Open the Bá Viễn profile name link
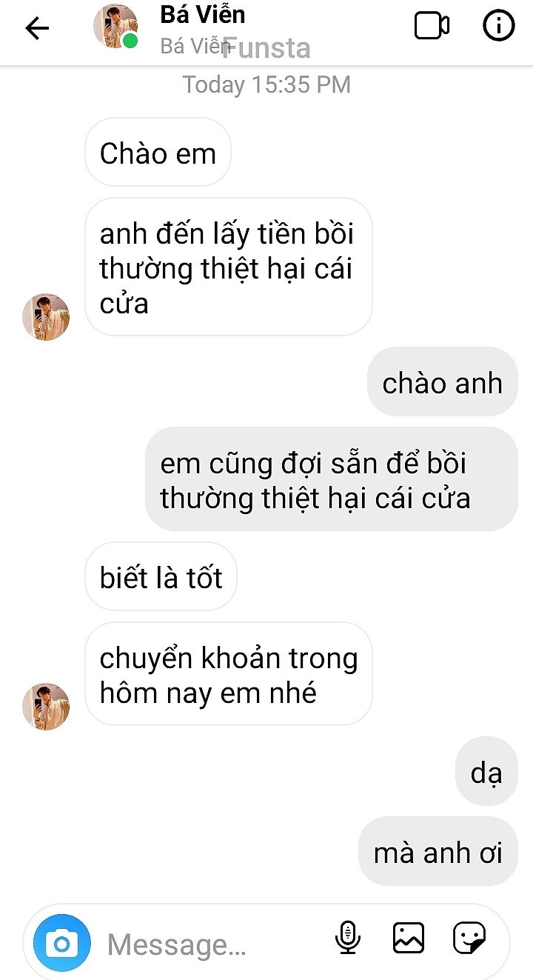The height and width of the screenshot is (980, 533). pos(203,14)
